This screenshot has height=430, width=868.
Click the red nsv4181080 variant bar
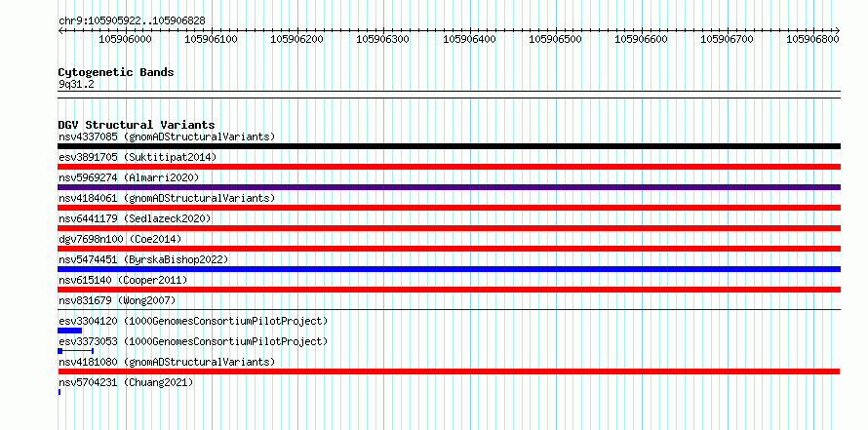click(x=449, y=371)
